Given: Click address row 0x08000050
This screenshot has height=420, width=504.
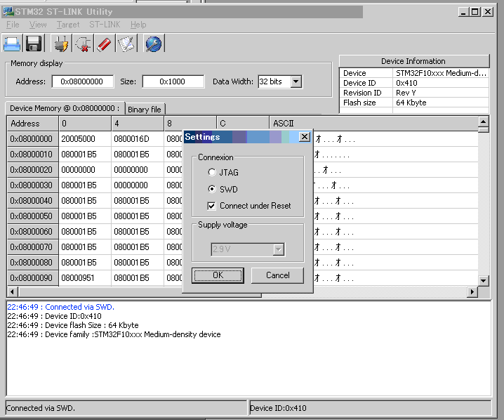Looking at the screenshot, I should tap(33, 216).
